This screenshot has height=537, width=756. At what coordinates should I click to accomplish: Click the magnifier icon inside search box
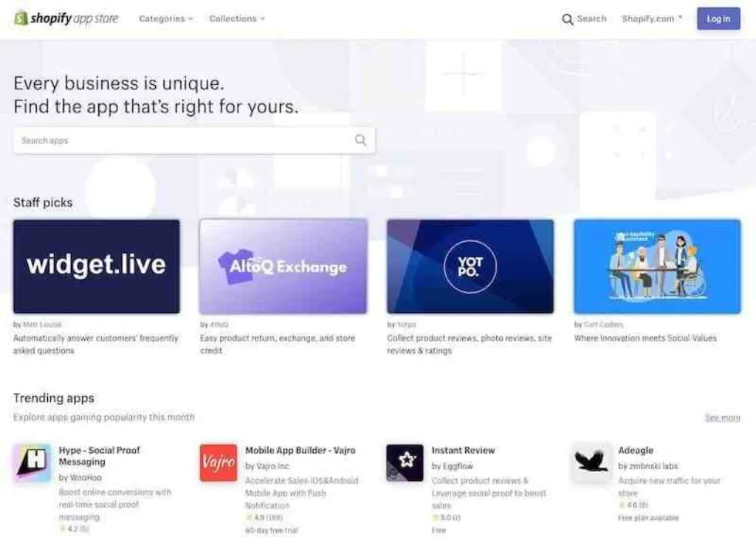point(360,140)
